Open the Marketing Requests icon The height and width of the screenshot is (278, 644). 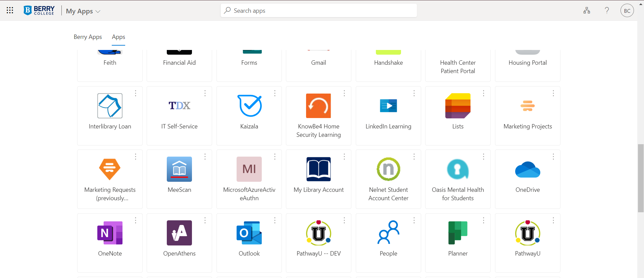point(110,169)
